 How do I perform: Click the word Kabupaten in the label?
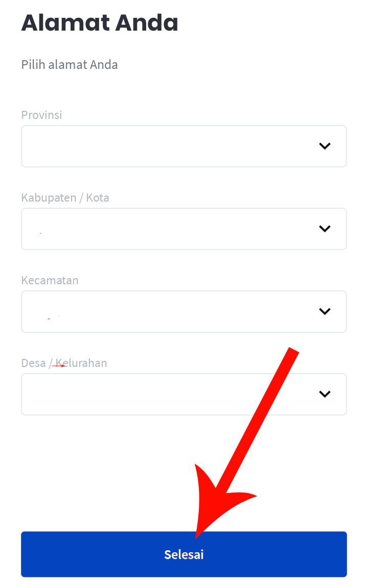[49, 198]
